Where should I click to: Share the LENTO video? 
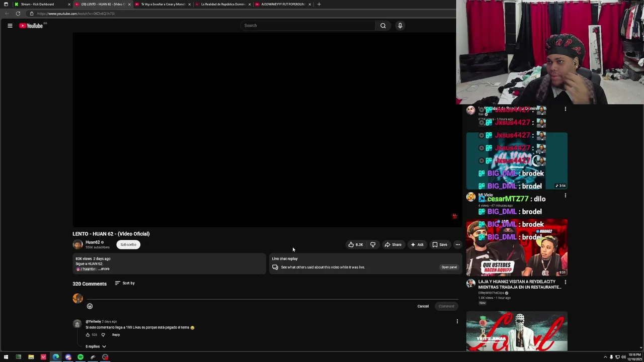pos(393,245)
